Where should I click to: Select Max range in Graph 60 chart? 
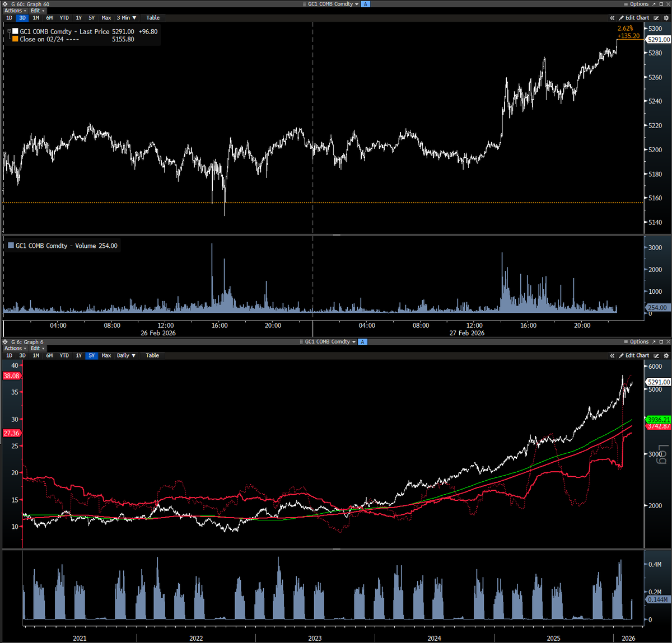pyautogui.click(x=106, y=18)
